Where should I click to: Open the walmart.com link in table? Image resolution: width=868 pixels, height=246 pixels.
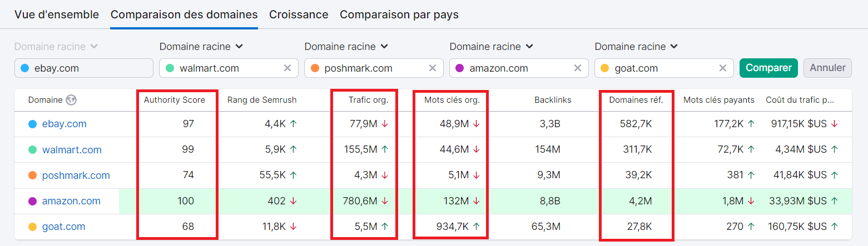[71, 150]
